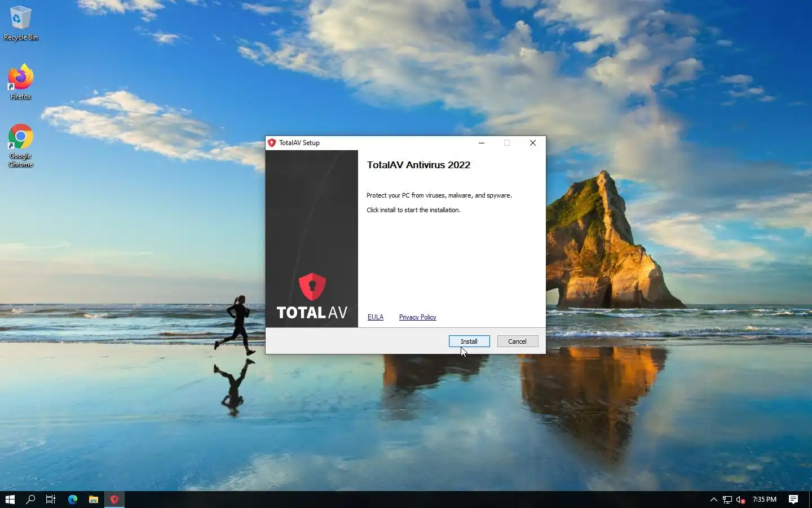Click the TotalAV Antivirus 2022 heading

point(418,165)
